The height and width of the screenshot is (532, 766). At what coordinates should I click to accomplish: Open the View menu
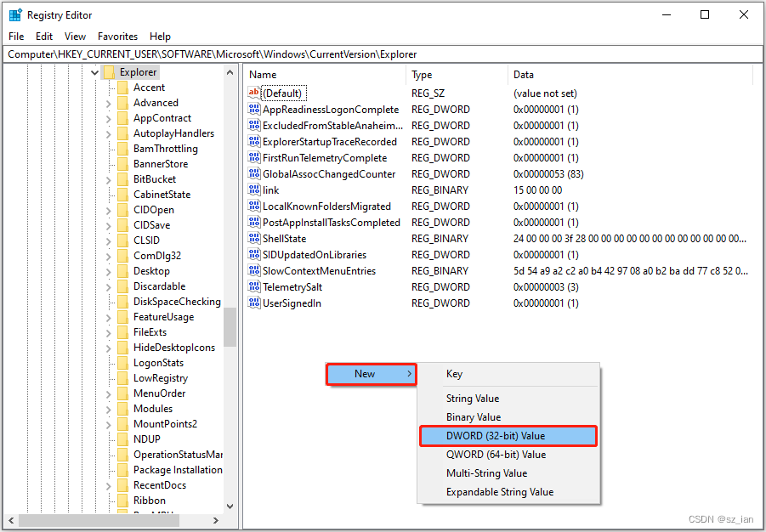pyautogui.click(x=75, y=37)
